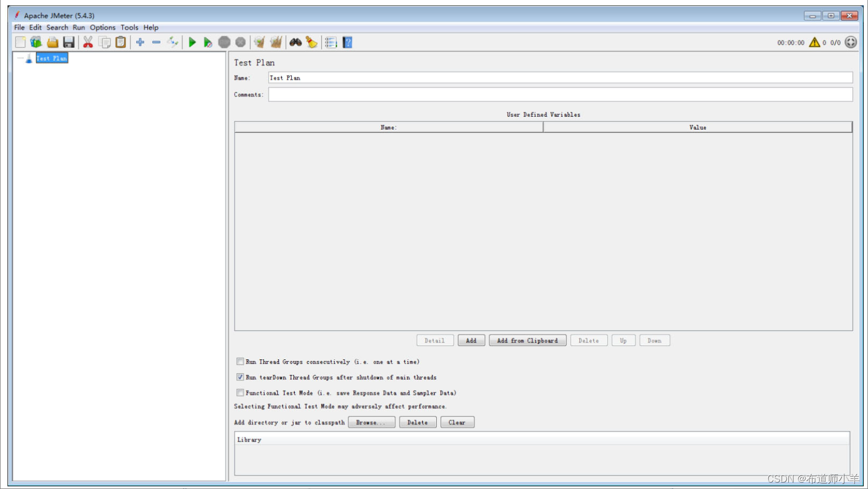
Task: Click the Expand All plus icon
Action: click(140, 42)
